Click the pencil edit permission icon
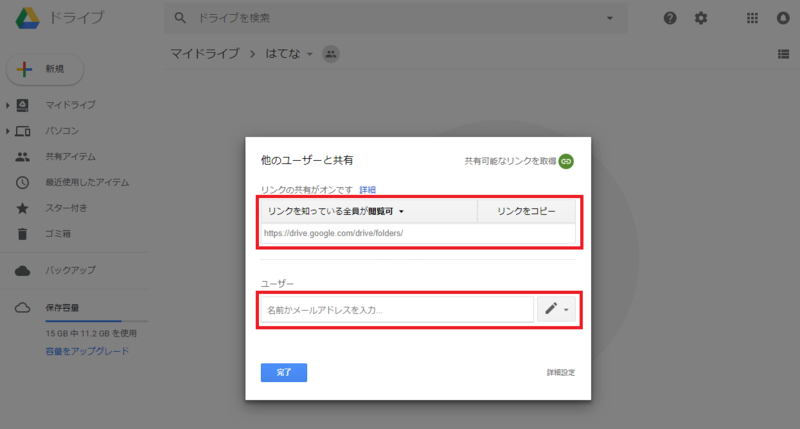 pos(551,309)
